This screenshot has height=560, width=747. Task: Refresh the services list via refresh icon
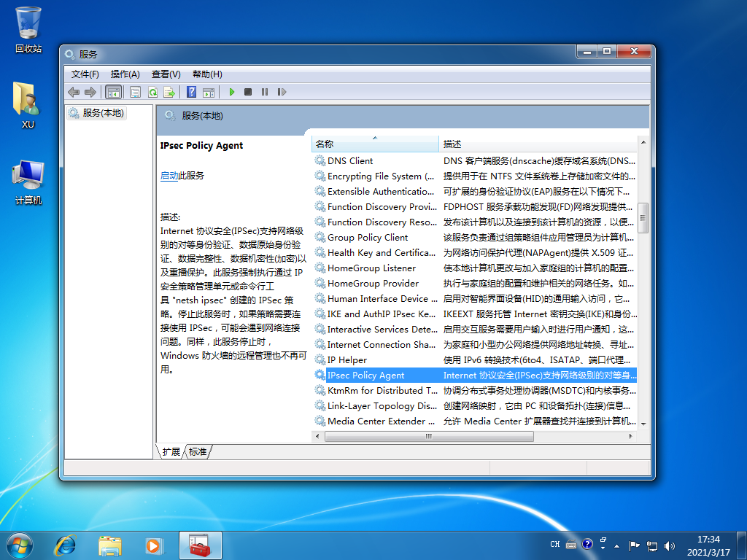(152, 92)
